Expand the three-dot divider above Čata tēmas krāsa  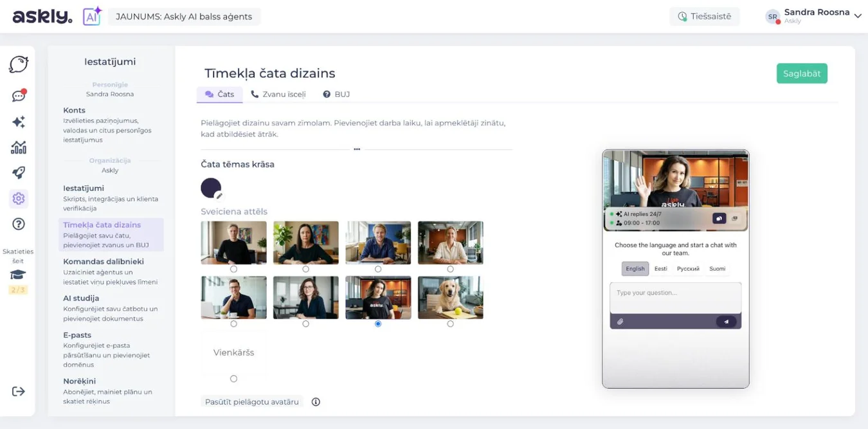point(356,149)
